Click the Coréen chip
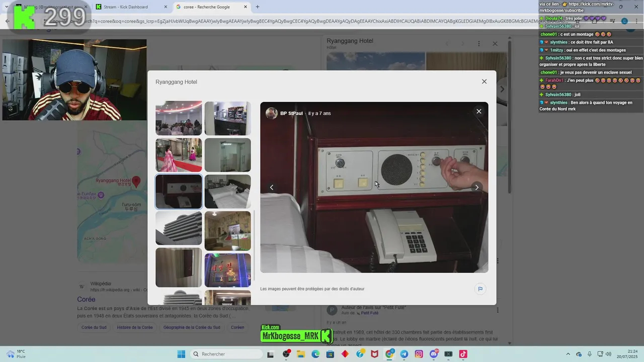This screenshot has height=362, width=644. (237, 327)
